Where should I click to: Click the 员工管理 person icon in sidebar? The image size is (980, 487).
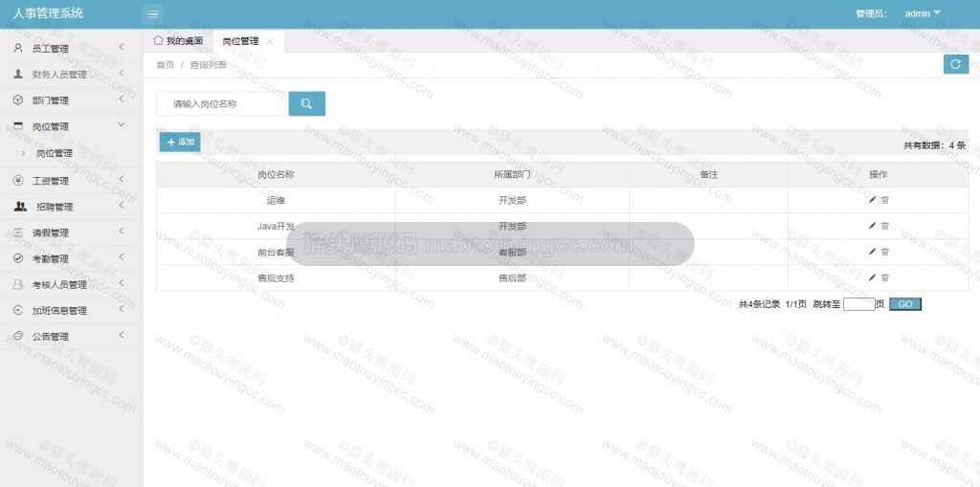coord(18,48)
